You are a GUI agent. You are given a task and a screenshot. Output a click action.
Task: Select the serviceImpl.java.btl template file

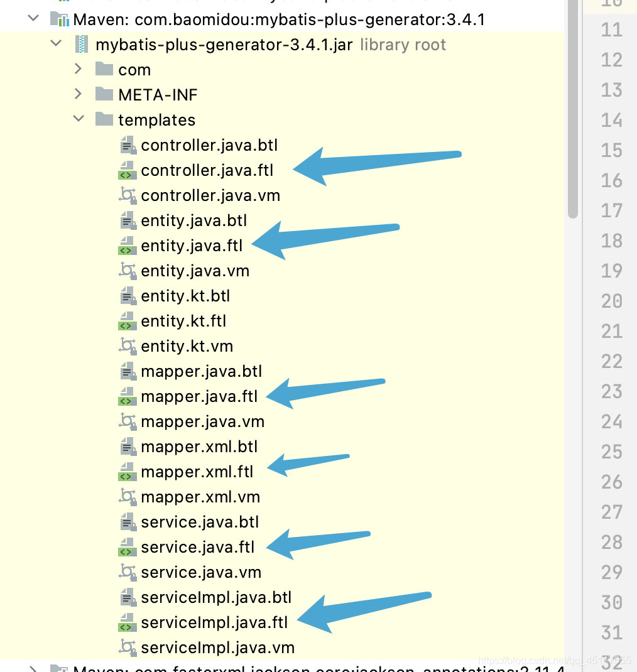pos(216,597)
